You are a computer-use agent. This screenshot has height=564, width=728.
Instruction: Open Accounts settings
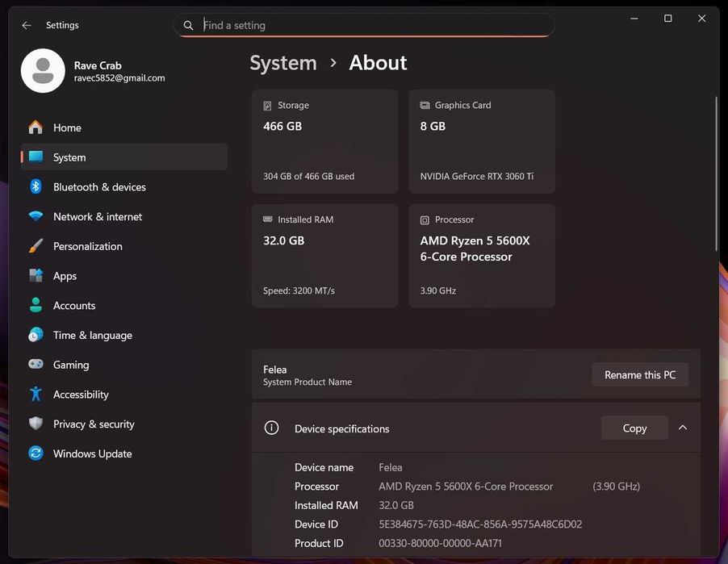click(x=124, y=306)
